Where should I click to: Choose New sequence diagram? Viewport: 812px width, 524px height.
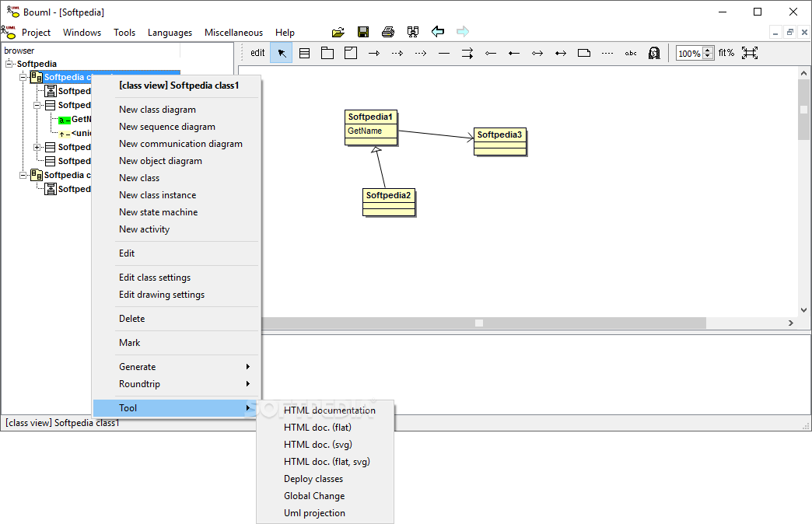[176, 127]
